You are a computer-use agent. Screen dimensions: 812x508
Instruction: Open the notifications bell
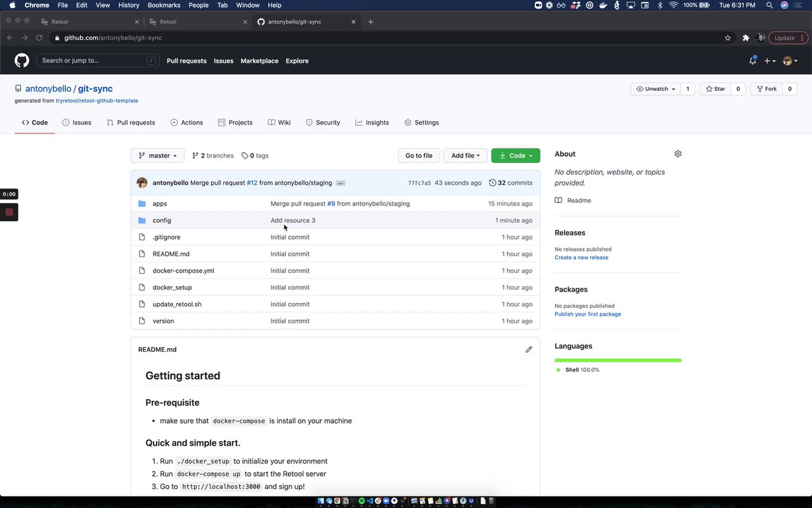tap(753, 61)
